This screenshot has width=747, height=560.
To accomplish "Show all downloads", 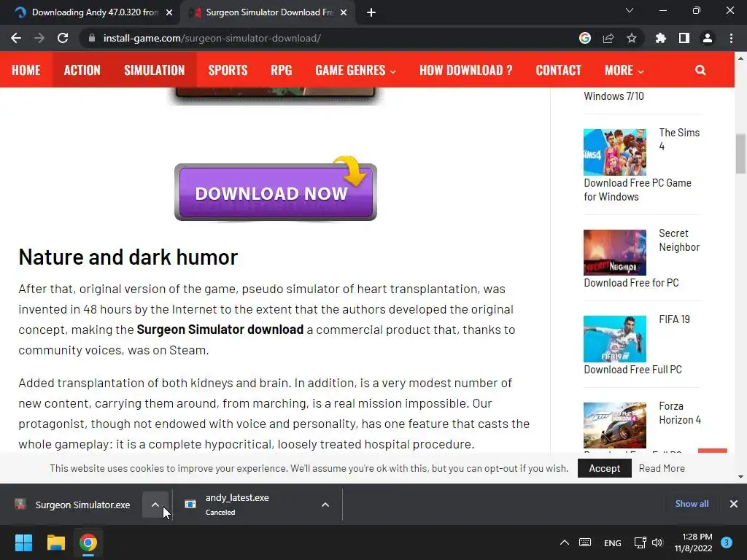I will pyautogui.click(x=692, y=504).
